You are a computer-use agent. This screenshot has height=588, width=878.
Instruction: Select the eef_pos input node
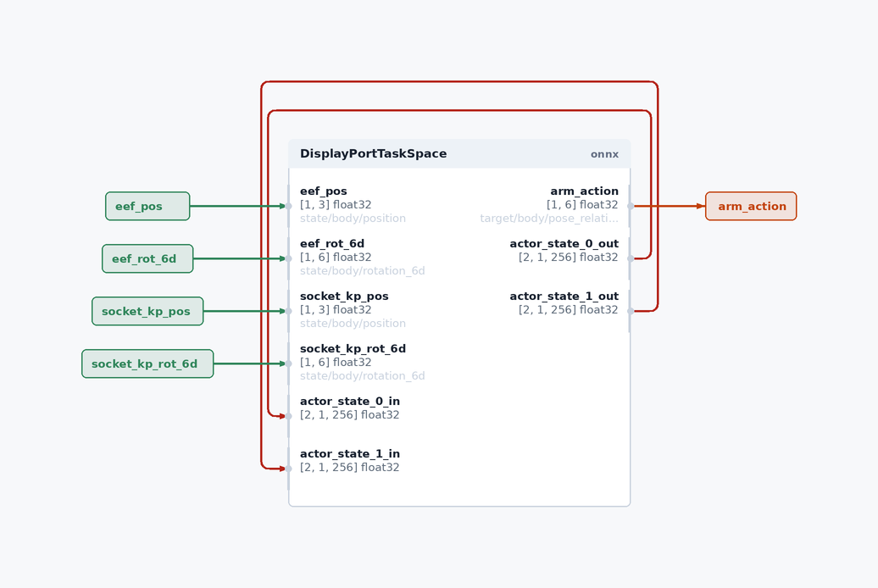coord(147,206)
